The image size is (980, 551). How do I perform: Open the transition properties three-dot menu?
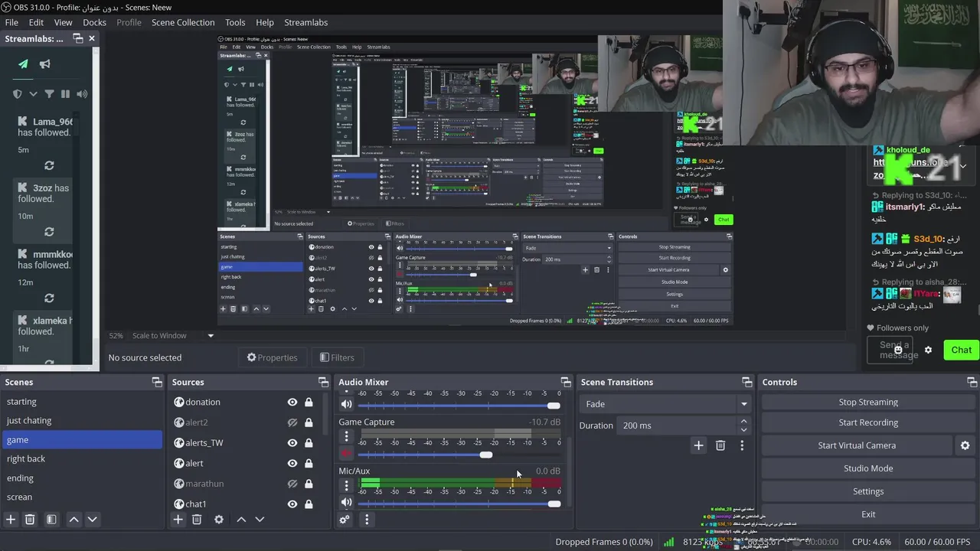pos(742,445)
